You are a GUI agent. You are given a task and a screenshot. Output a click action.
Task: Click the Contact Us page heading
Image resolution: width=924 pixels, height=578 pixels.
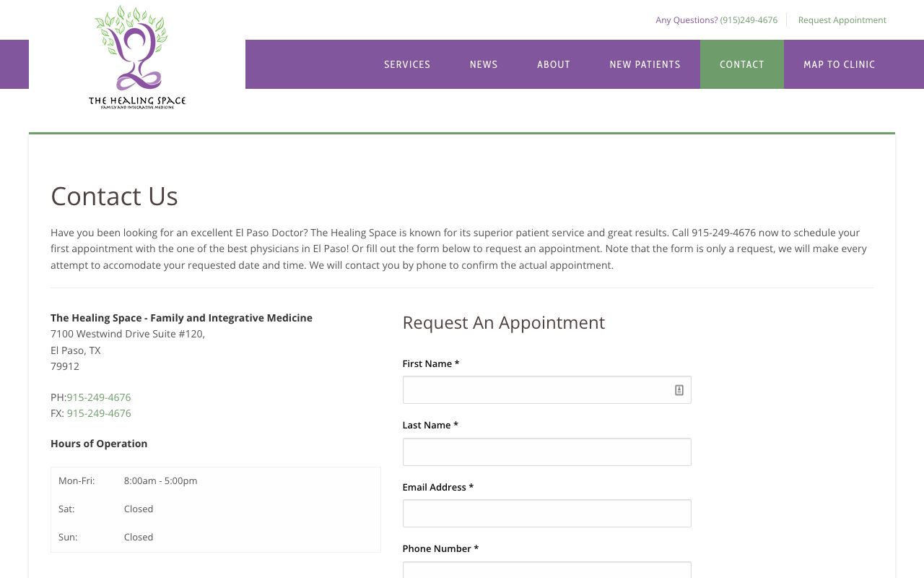(114, 197)
